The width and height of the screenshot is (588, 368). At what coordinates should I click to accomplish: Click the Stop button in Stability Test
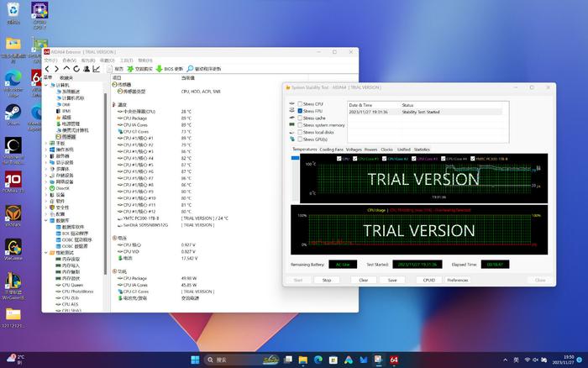(327, 281)
